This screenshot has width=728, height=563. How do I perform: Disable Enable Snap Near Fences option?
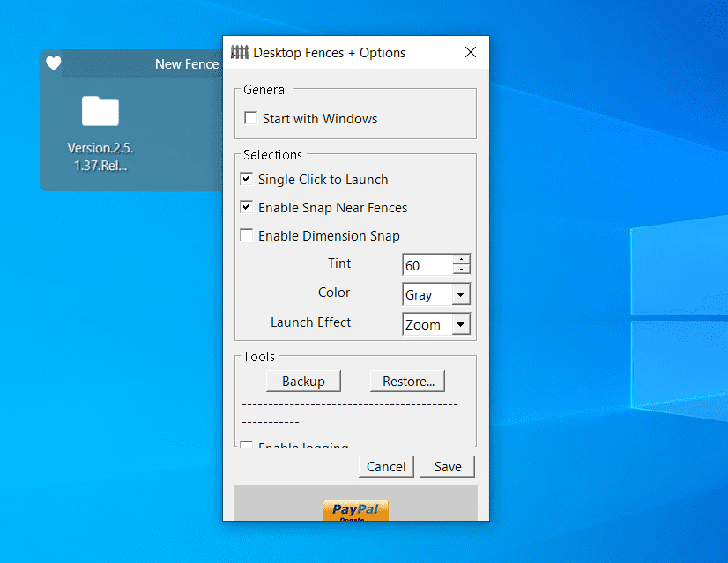(247, 207)
